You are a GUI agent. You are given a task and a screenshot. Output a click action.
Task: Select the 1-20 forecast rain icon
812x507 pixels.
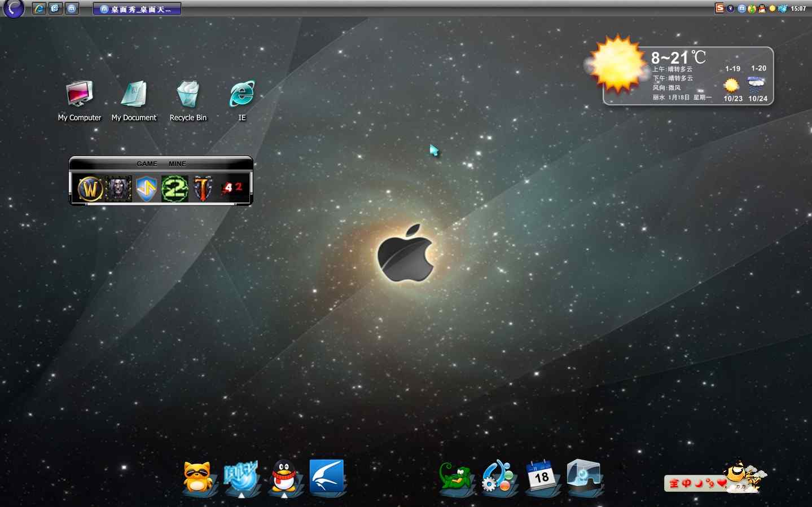tap(756, 85)
